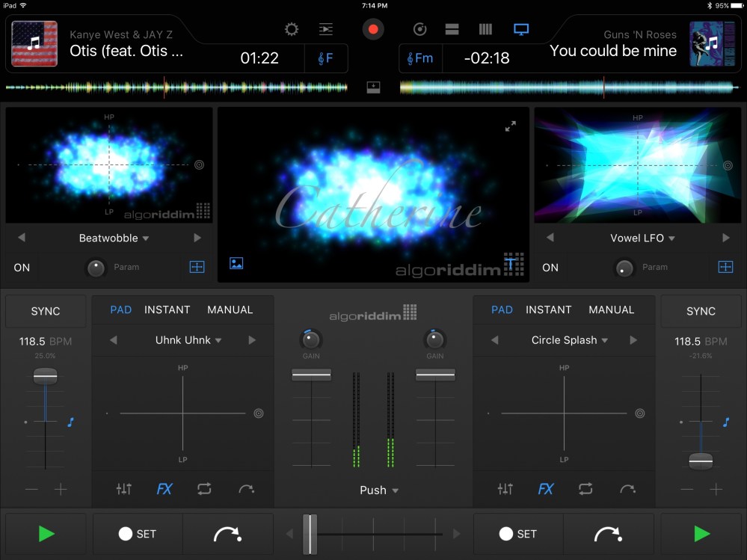Toggle Beatwobble effect ON button
This screenshot has height=560, width=747.
point(22,267)
